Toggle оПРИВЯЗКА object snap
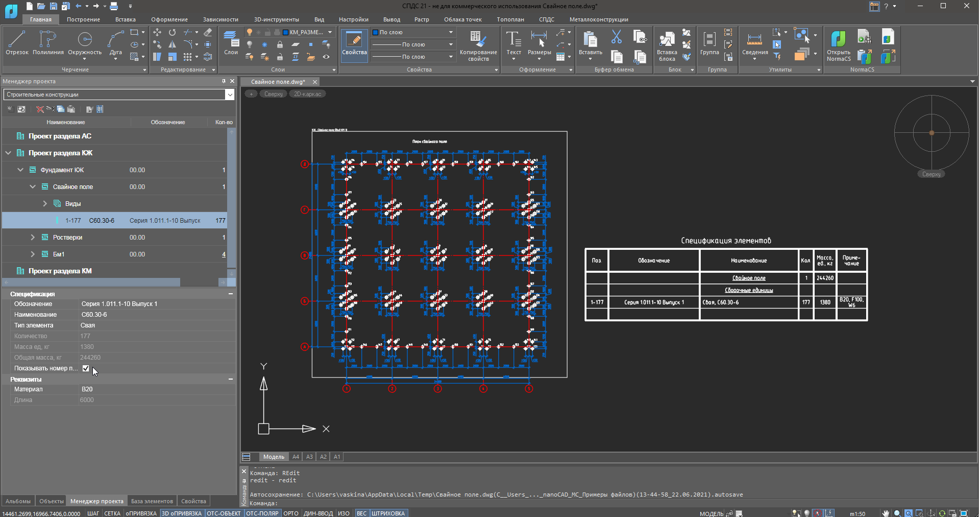Viewport: 980px width, 517px height. coord(141,513)
